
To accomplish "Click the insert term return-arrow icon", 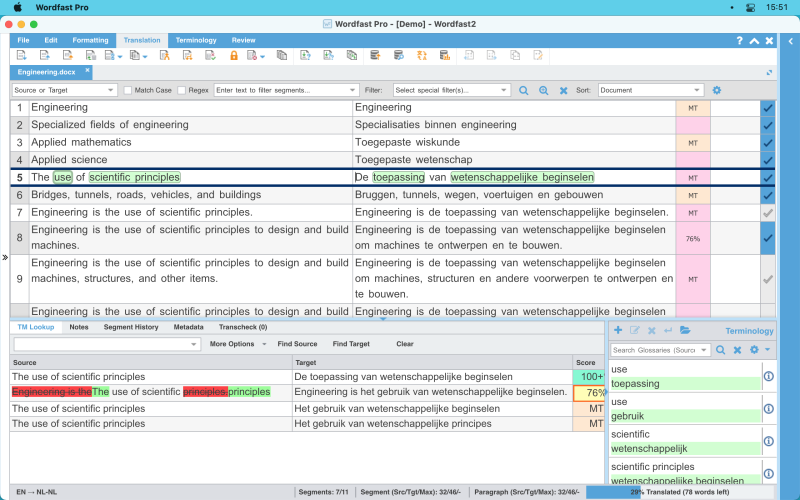I will [x=668, y=330].
